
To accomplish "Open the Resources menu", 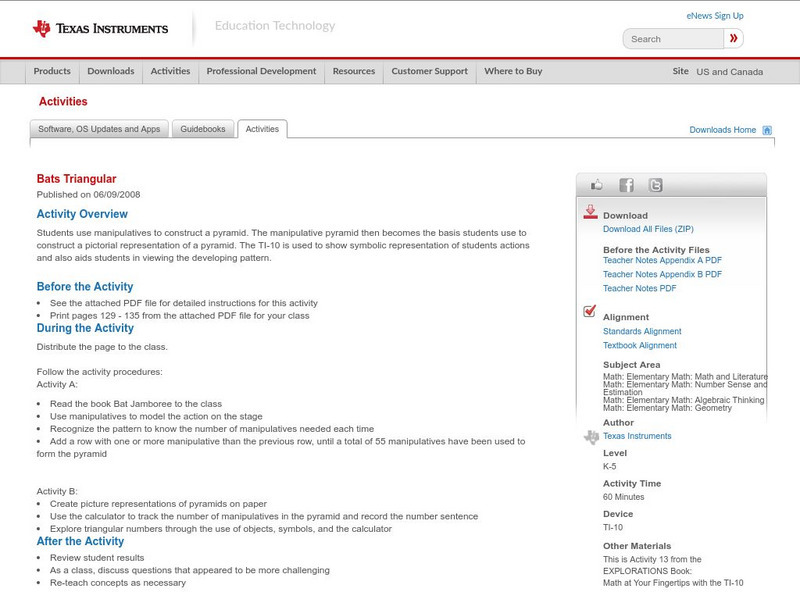I will [x=354, y=71].
